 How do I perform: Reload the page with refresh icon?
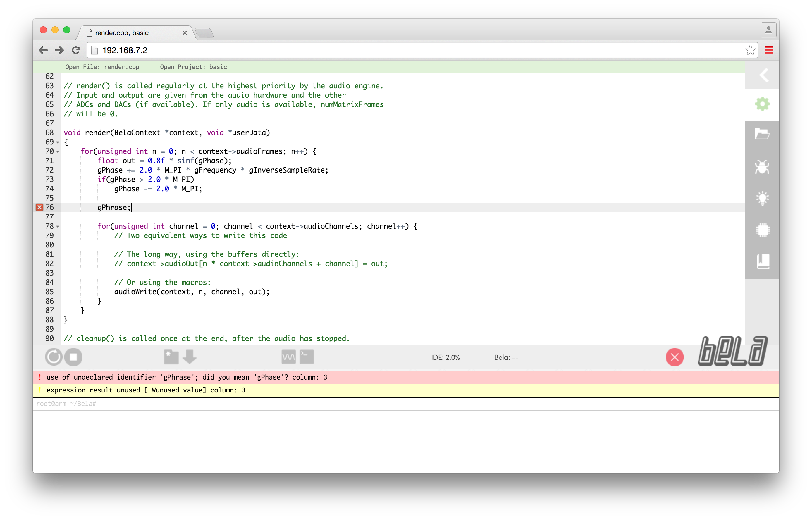coord(76,50)
